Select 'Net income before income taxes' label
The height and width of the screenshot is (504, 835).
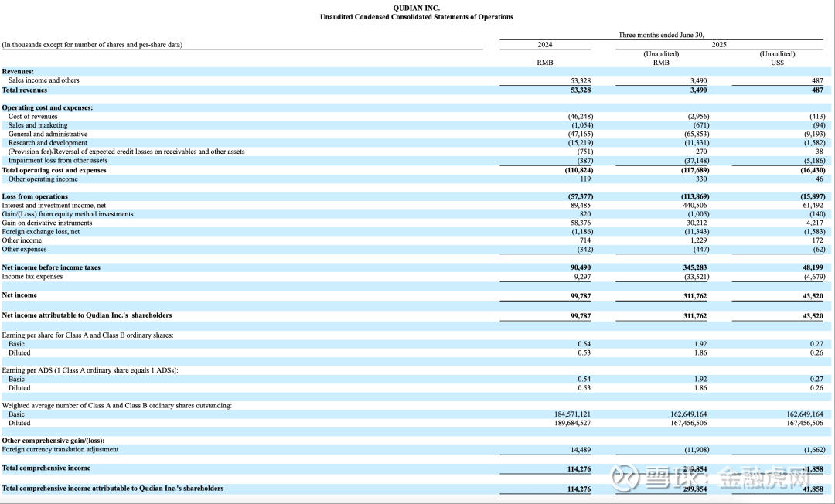pos(51,267)
